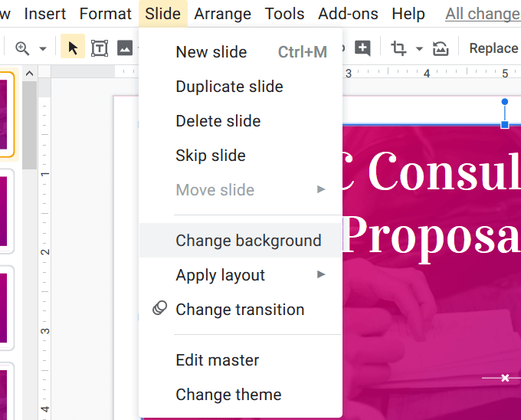Select Duplicate slide menu entry
The image size is (521, 420).
coord(229,87)
